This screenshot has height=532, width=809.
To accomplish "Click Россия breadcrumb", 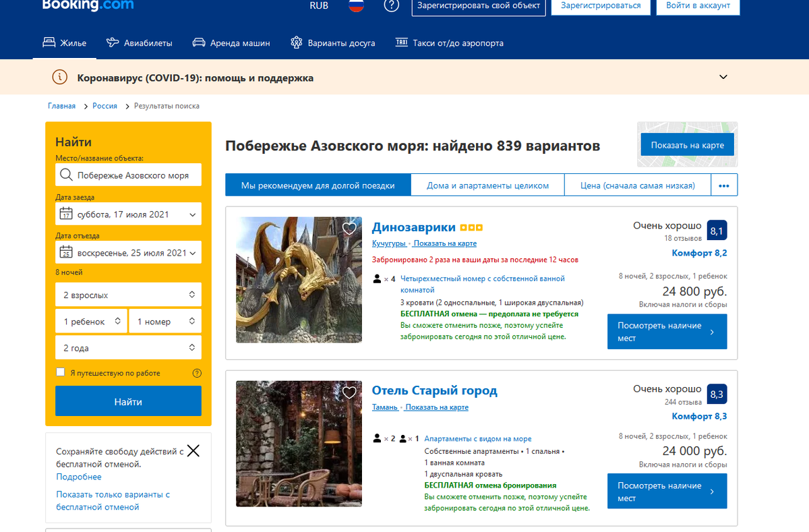I will pyautogui.click(x=105, y=106).
